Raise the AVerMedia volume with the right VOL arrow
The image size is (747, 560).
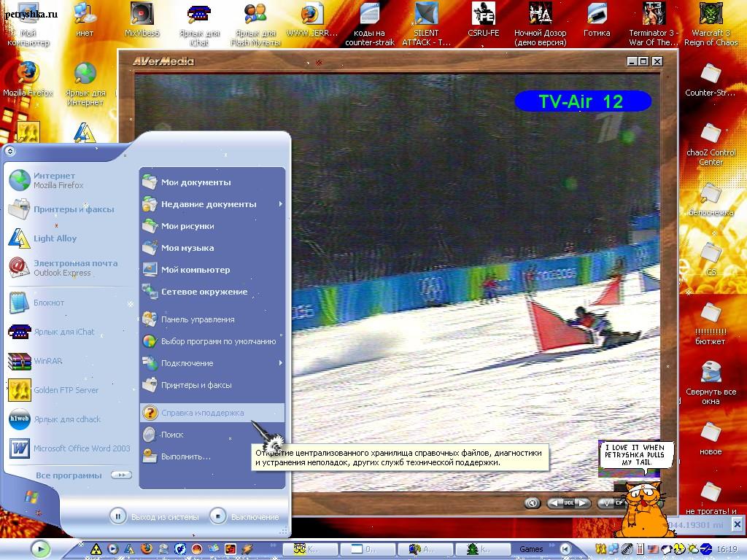(583, 502)
